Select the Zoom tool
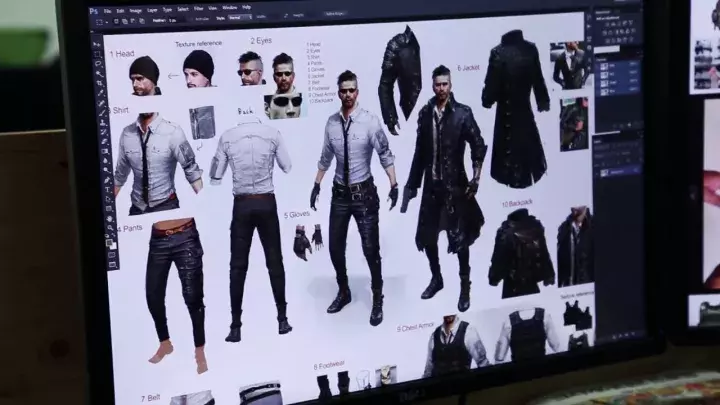The image size is (720, 405). (111, 228)
